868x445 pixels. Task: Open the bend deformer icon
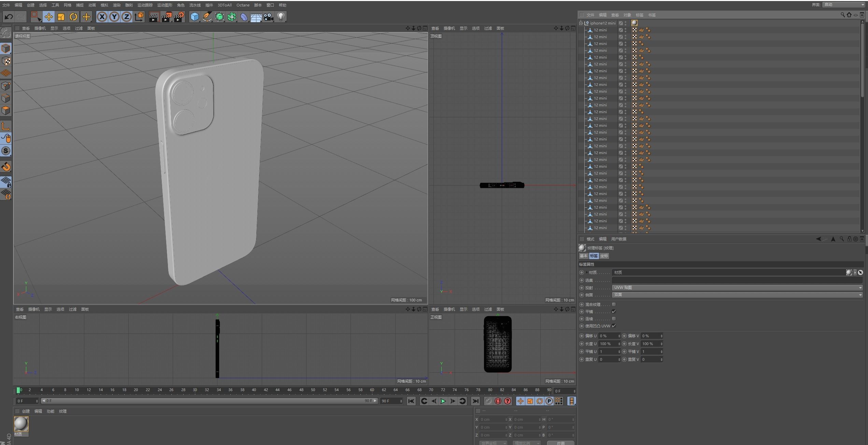(244, 17)
